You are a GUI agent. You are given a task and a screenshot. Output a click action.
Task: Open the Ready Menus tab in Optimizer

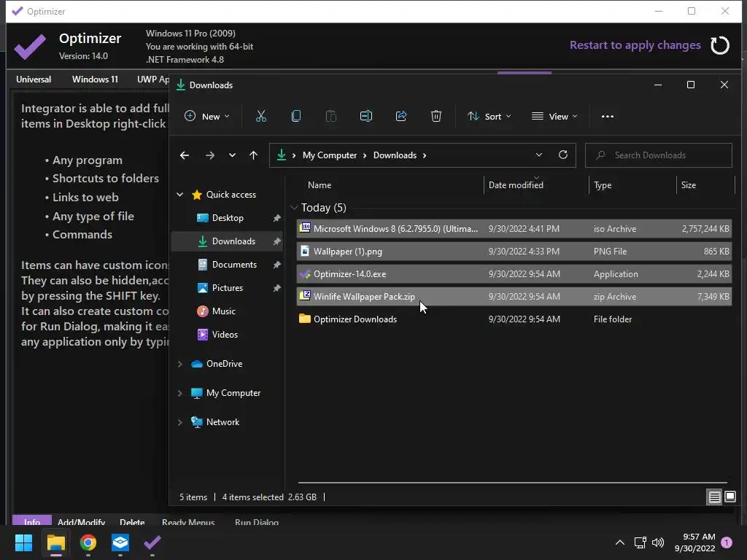coord(188,521)
